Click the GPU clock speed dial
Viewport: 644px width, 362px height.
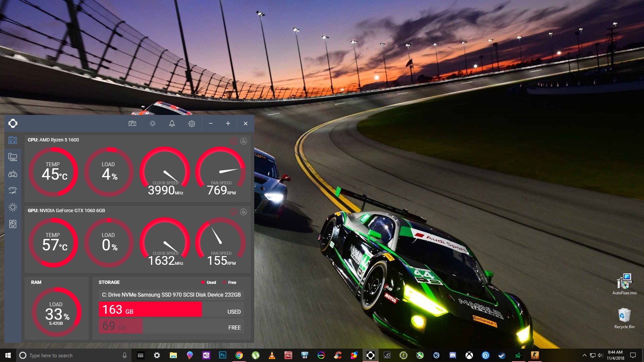point(165,242)
